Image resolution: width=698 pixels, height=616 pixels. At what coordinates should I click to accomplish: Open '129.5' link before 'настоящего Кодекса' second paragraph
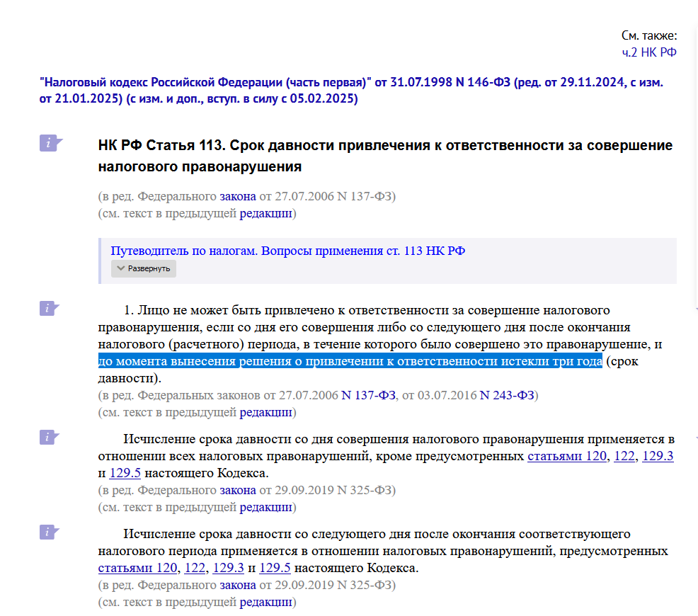click(x=125, y=473)
